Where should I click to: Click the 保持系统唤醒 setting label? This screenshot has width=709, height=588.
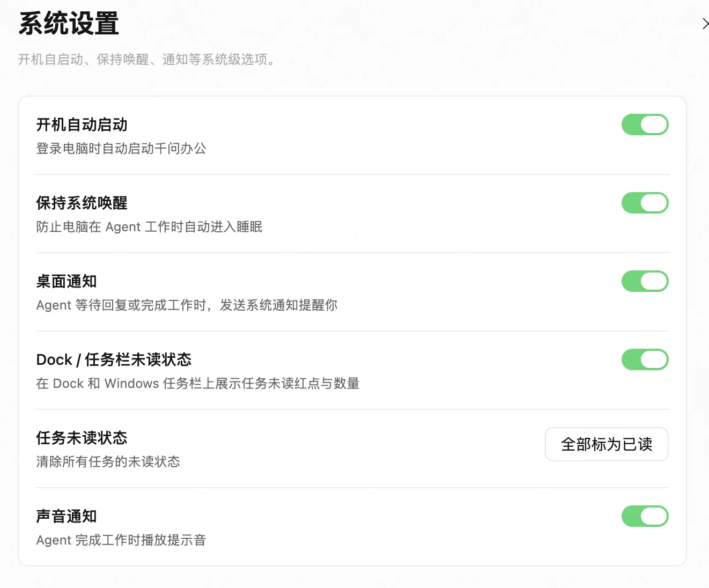coord(82,203)
